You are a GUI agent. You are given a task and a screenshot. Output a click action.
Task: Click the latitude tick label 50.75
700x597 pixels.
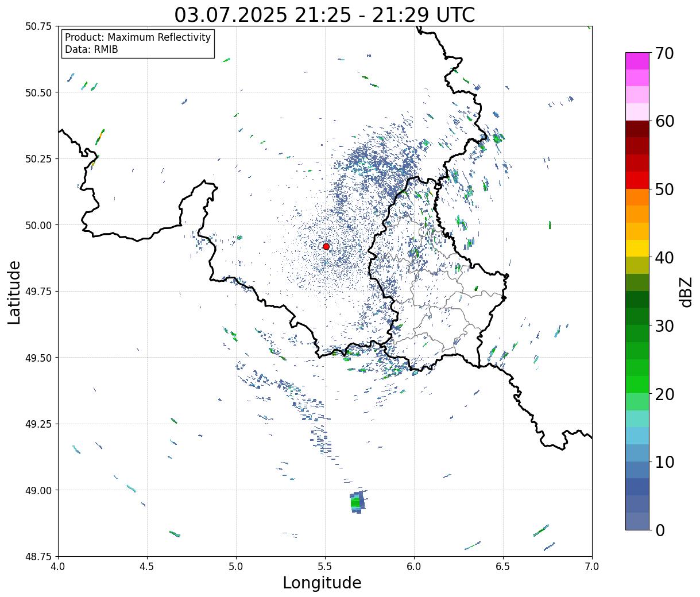pyautogui.click(x=38, y=26)
